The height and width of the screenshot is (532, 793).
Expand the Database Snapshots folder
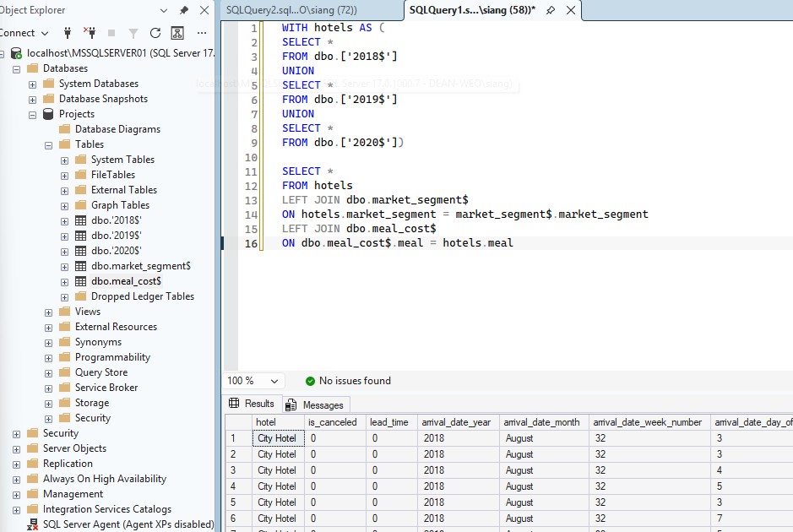pos(32,100)
